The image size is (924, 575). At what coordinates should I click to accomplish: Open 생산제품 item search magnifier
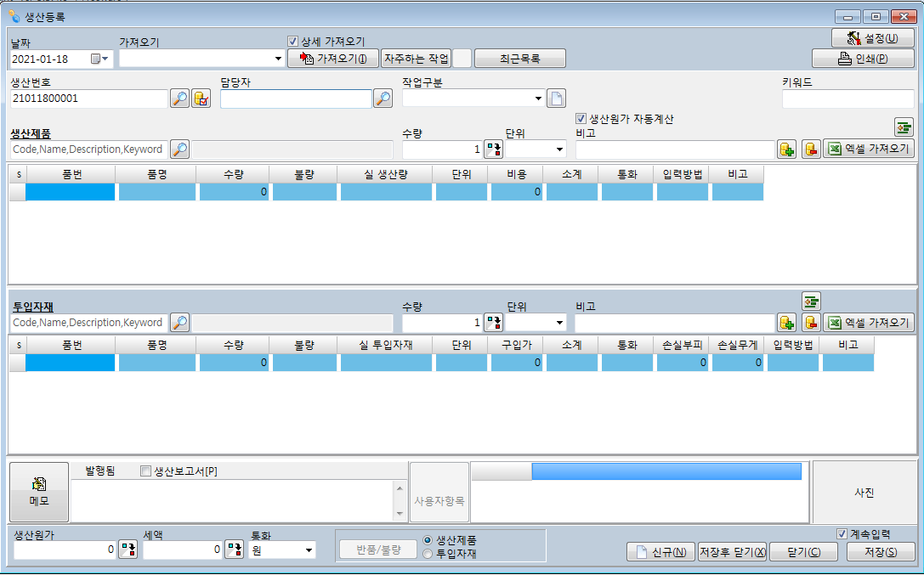pos(179,149)
